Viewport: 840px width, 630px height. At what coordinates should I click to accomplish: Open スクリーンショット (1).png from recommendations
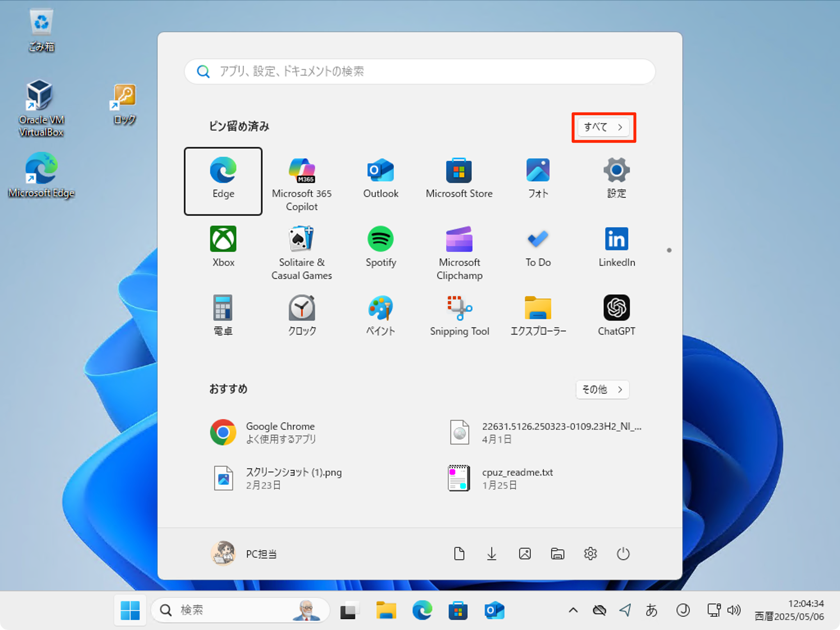(x=294, y=478)
